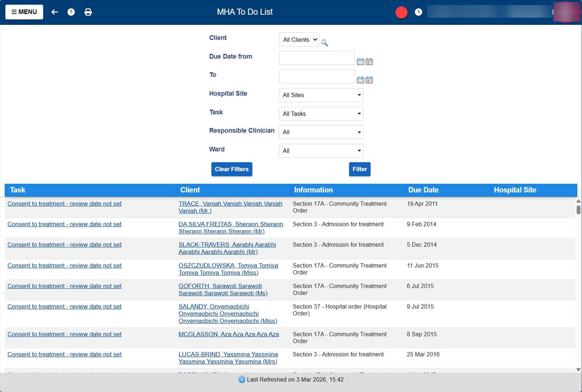Open calendar picker for To date
The image size is (582, 392).
pyautogui.click(x=361, y=80)
